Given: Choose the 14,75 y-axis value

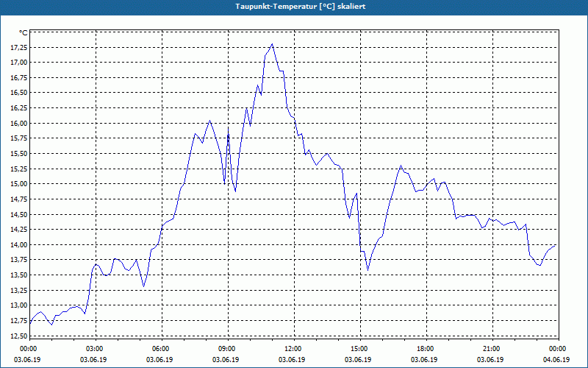Looking at the screenshot, I should [x=20, y=199].
